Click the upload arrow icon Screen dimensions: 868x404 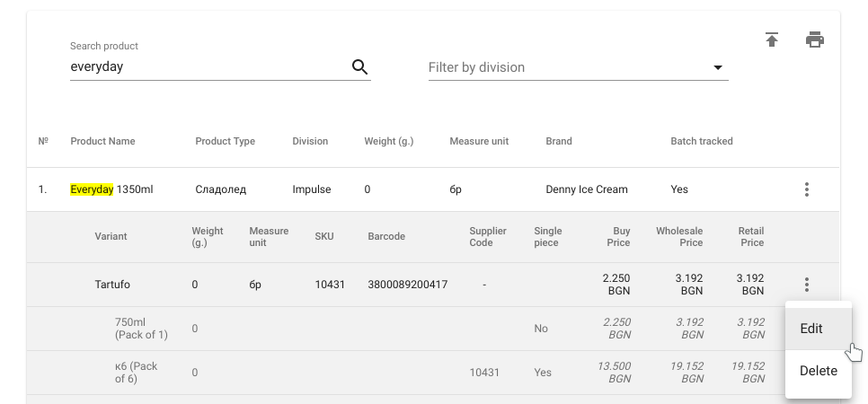772,40
